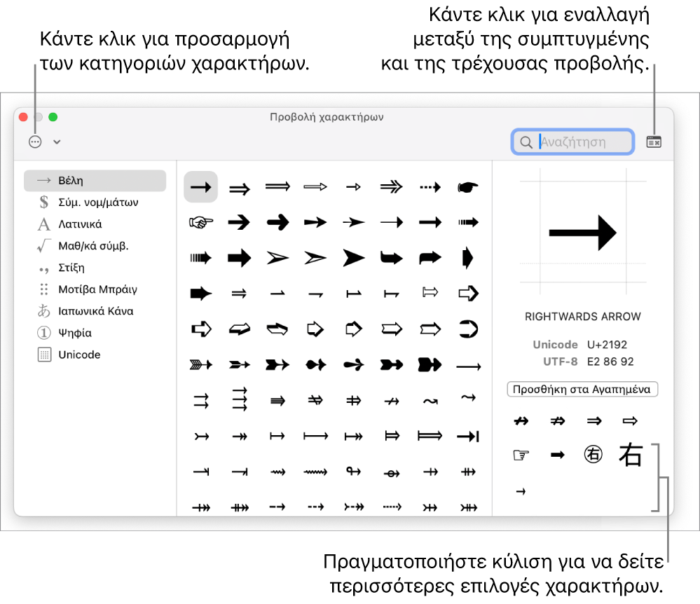The width and height of the screenshot is (700, 604).
Task: Toggle the collapsed viewer button beside search
Action: pos(654,142)
